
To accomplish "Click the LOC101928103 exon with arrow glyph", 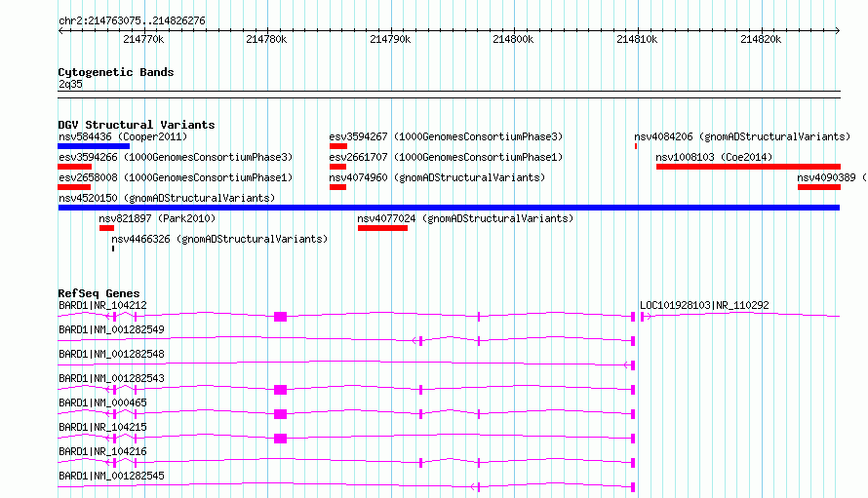I will (x=646, y=317).
